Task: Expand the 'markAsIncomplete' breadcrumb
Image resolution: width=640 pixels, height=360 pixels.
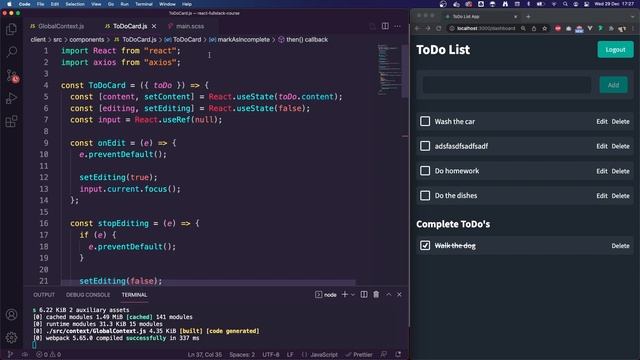Action: click(243, 40)
